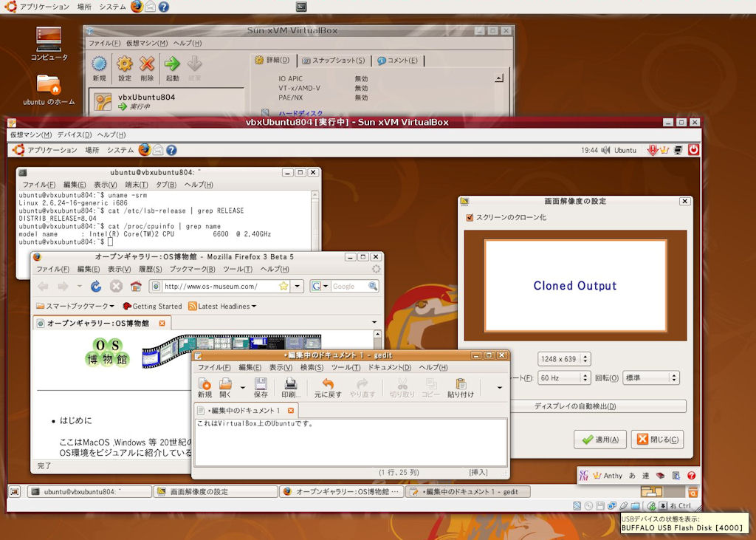Expand the Firefox URL history dropdown arrow
The width and height of the screenshot is (756, 540).
[298, 286]
